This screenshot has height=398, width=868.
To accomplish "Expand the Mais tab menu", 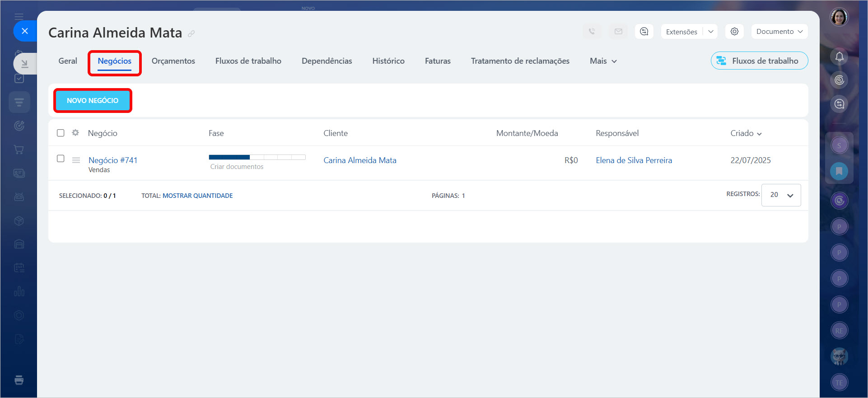I will 603,61.
